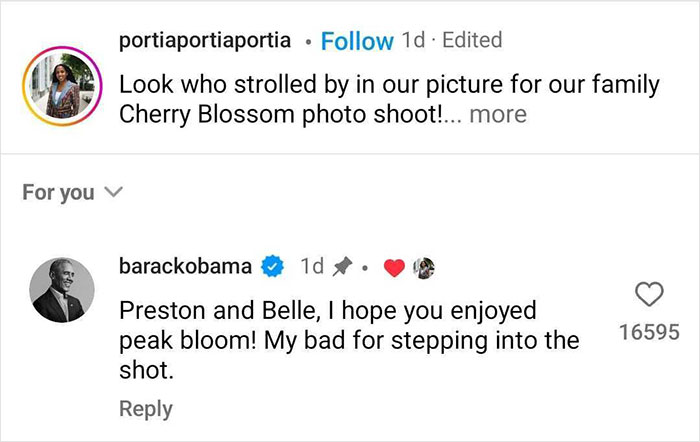Image resolution: width=700 pixels, height=442 pixels.
Task: Go to the barackobama username link
Action: [185, 267]
